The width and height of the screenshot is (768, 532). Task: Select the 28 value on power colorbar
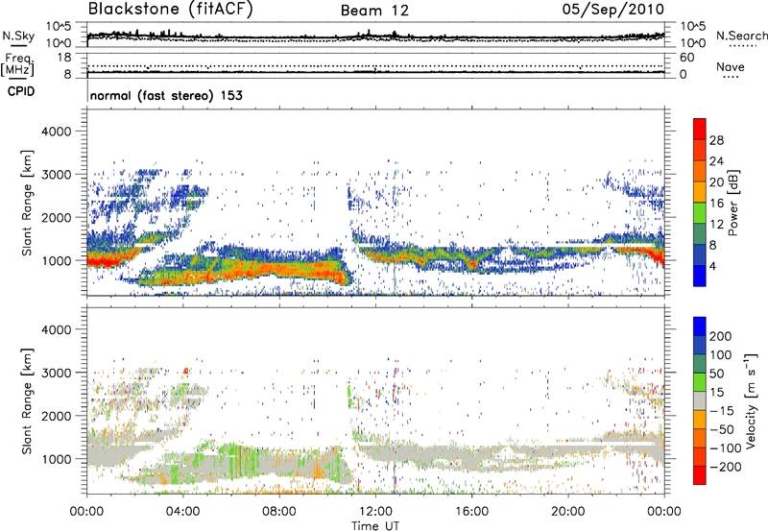pos(716,140)
